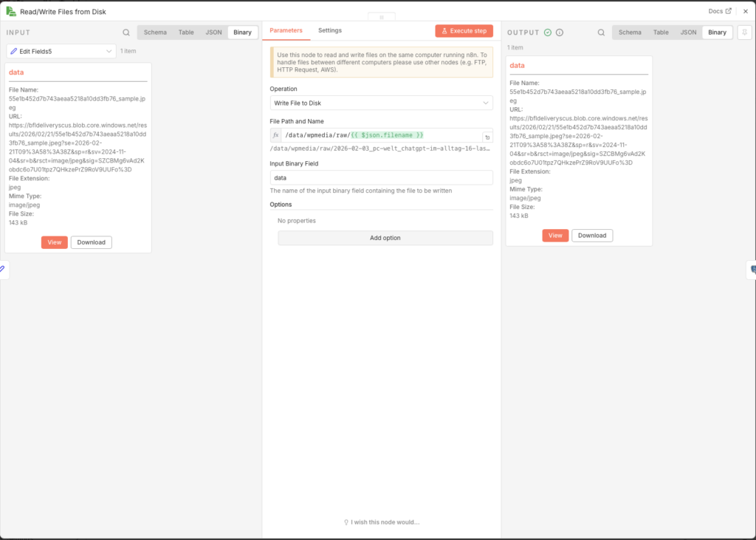Download the file from the OUTPUT panel
This screenshot has height=540, width=756.
(592, 236)
